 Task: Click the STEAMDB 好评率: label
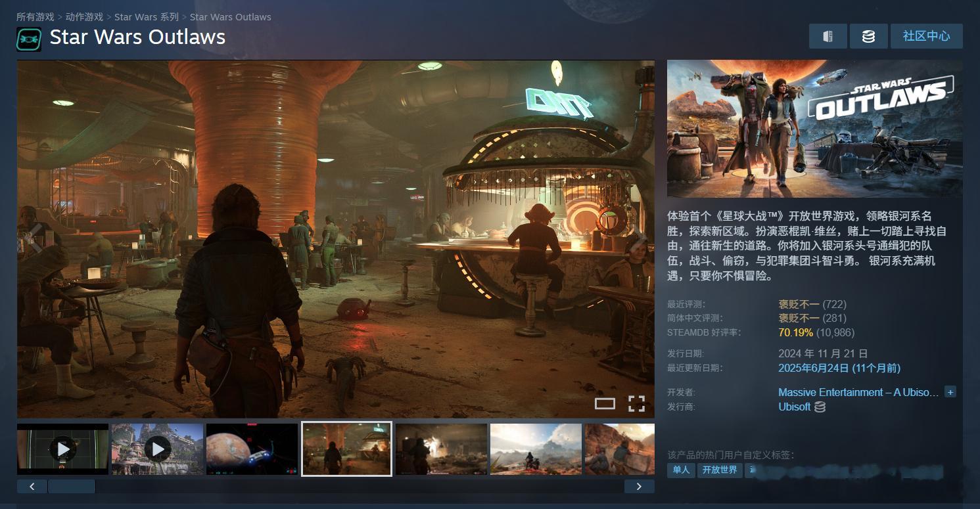coord(704,332)
